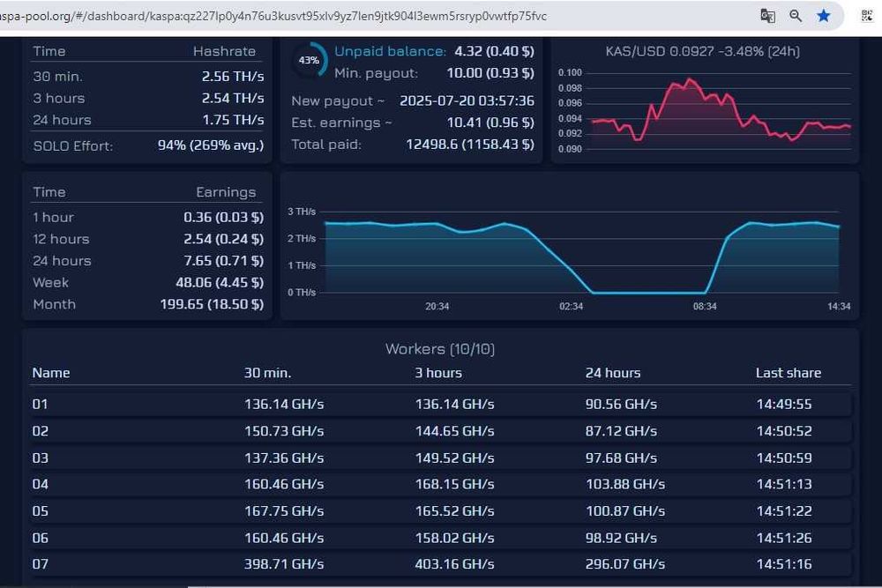Click the 2.54 TH/s 3 hours hashrate value
882x588 pixels.
point(233,99)
